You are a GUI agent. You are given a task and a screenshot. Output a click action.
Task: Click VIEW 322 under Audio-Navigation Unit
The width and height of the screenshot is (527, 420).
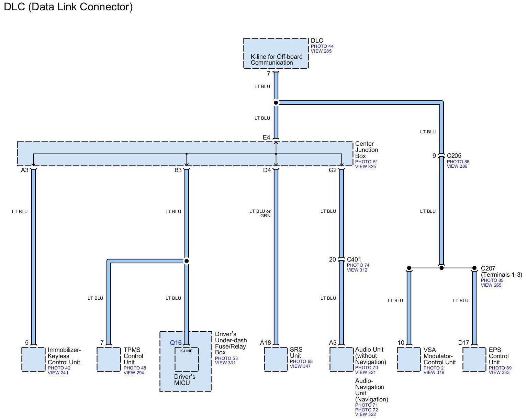tap(365, 415)
